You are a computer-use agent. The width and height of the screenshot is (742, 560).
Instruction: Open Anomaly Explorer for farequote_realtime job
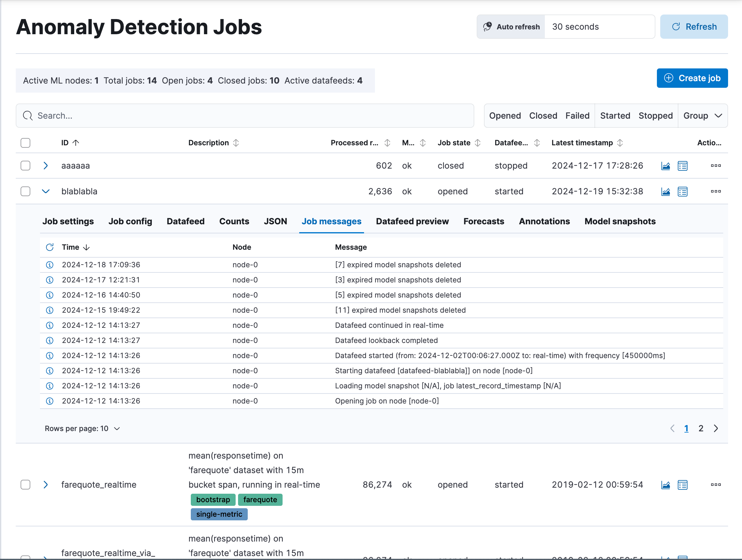pos(682,485)
